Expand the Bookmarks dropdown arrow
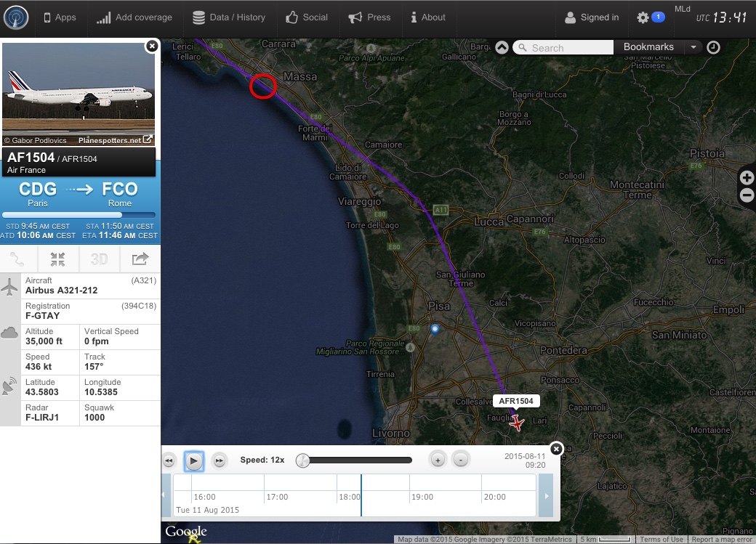The image size is (756, 544). coord(693,47)
